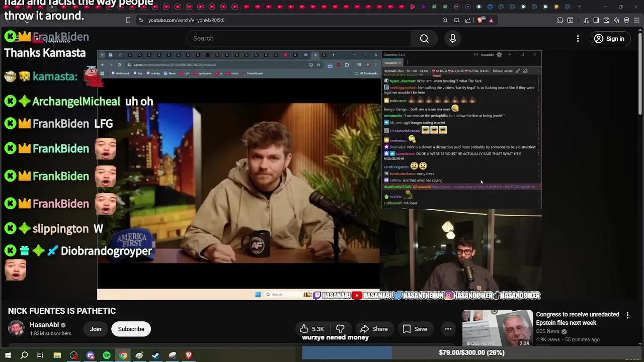
Task: Open Spotify from the taskbar
Action: point(107,355)
